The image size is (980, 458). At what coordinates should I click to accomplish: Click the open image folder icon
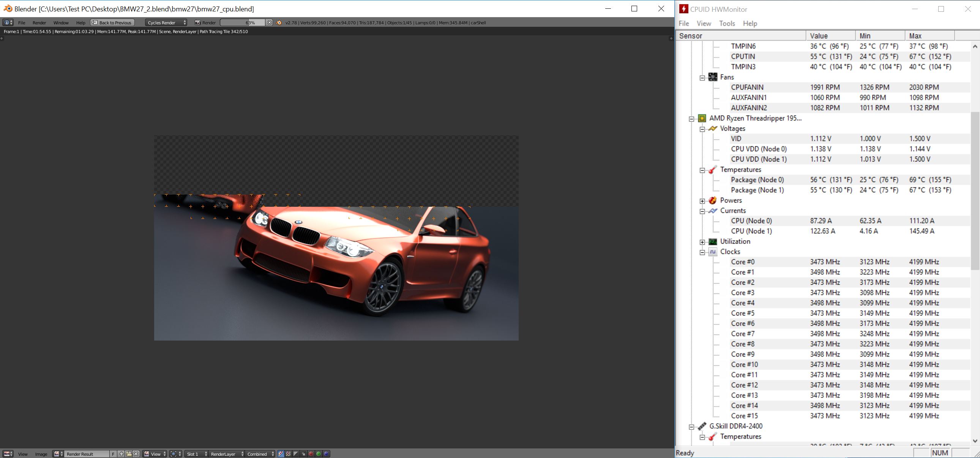tap(129, 454)
